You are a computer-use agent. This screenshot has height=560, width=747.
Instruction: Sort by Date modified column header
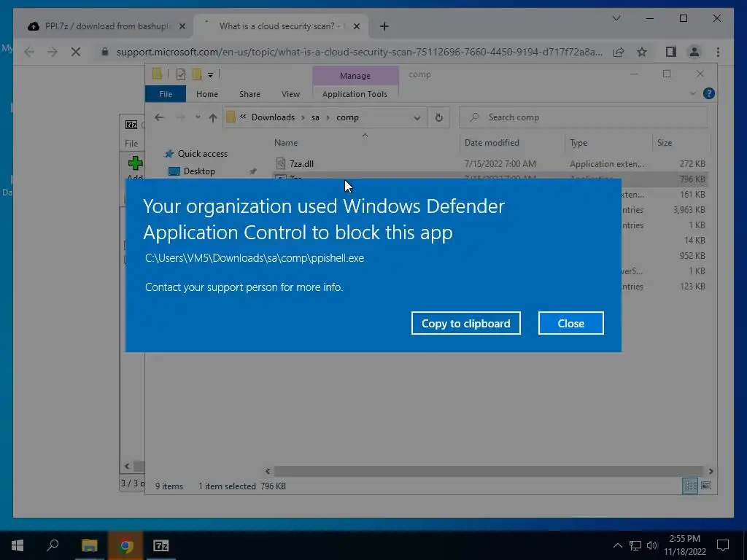pyautogui.click(x=492, y=142)
